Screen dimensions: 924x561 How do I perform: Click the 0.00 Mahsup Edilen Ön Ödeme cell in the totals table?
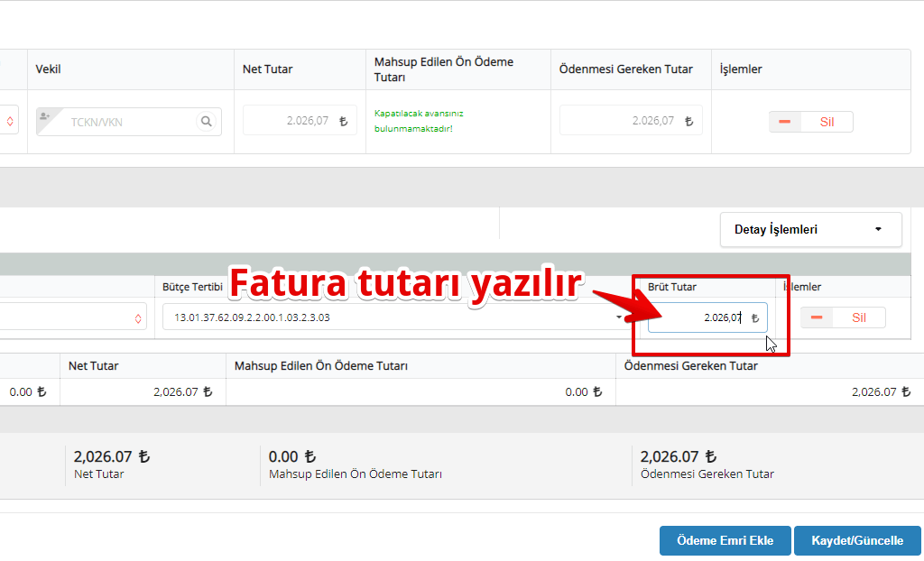[420, 391]
